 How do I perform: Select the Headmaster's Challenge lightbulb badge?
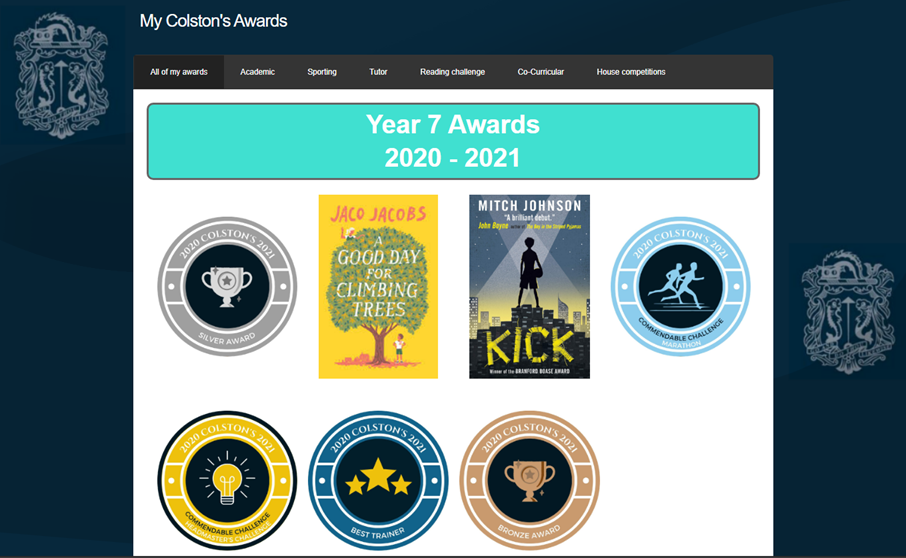(x=227, y=481)
